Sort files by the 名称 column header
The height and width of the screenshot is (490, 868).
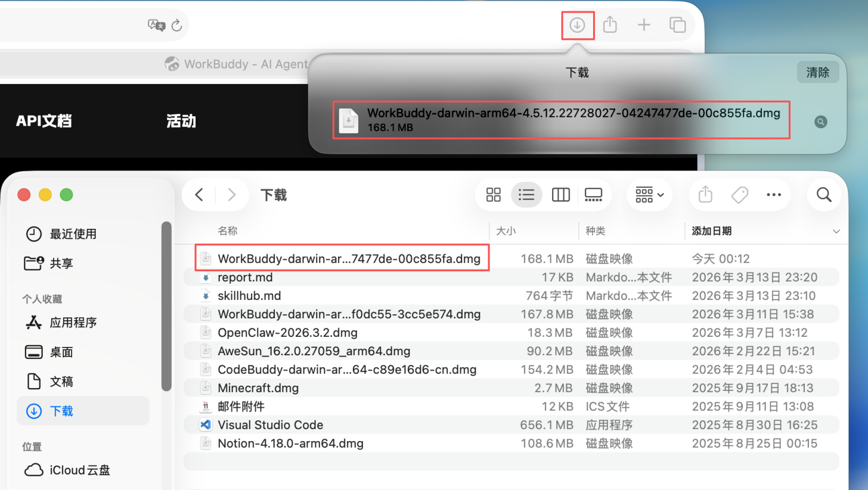click(228, 231)
